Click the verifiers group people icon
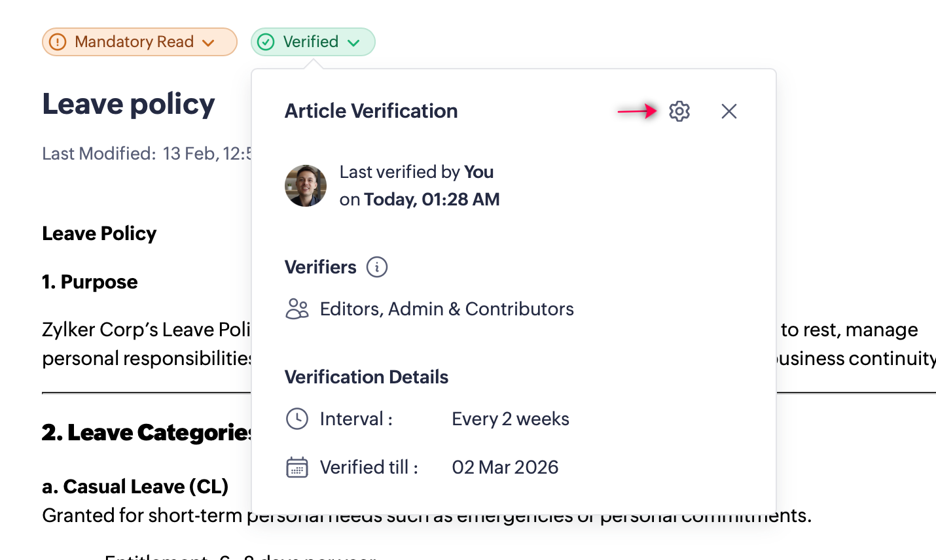The height and width of the screenshot is (560, 936). (297, 309)
